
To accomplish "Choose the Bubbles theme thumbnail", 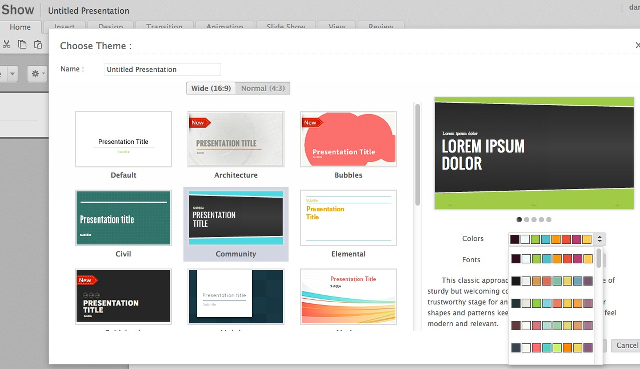I will (x=348, y=139).
